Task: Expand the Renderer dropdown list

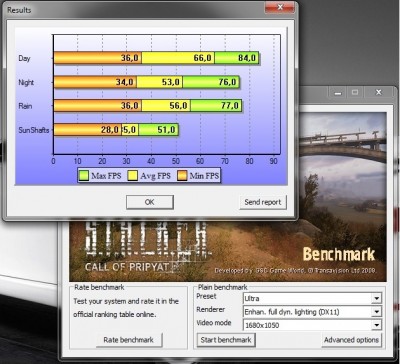Action: pyautogui.click(x=376, y=312)
